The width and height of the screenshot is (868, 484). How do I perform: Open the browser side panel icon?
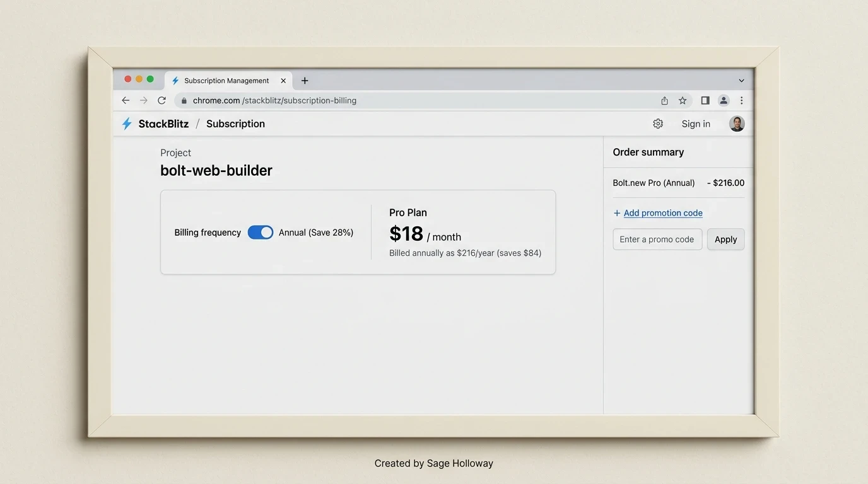(x=705, y=100)
